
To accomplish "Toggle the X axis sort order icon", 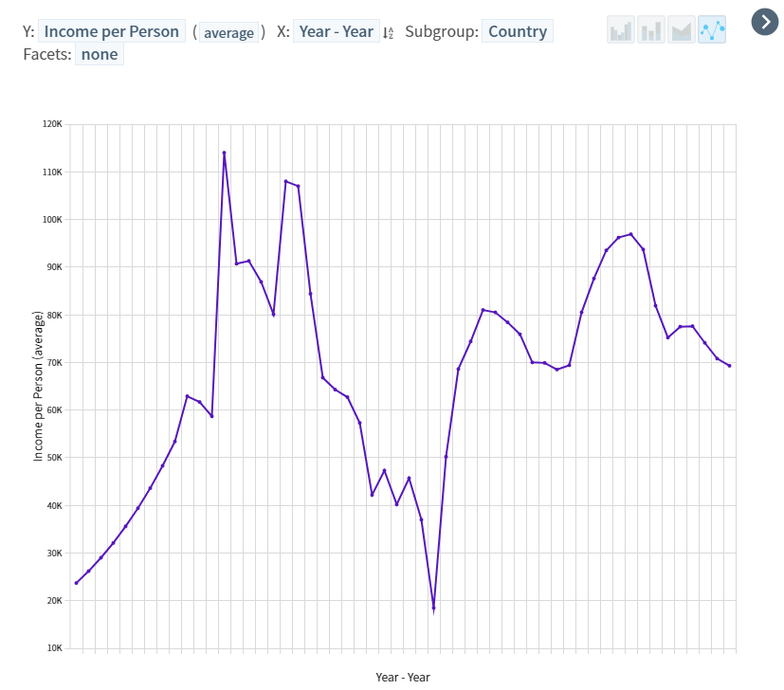I will click(388, 33).
